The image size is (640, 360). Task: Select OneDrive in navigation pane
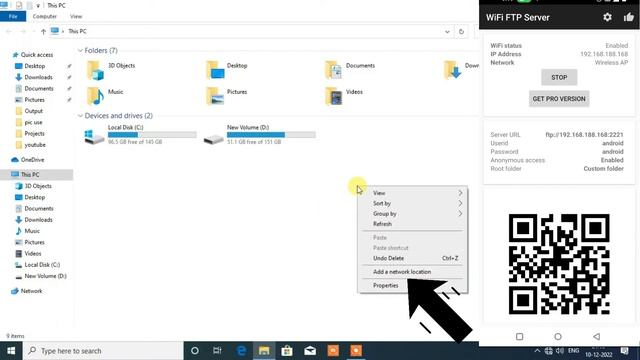32,160
